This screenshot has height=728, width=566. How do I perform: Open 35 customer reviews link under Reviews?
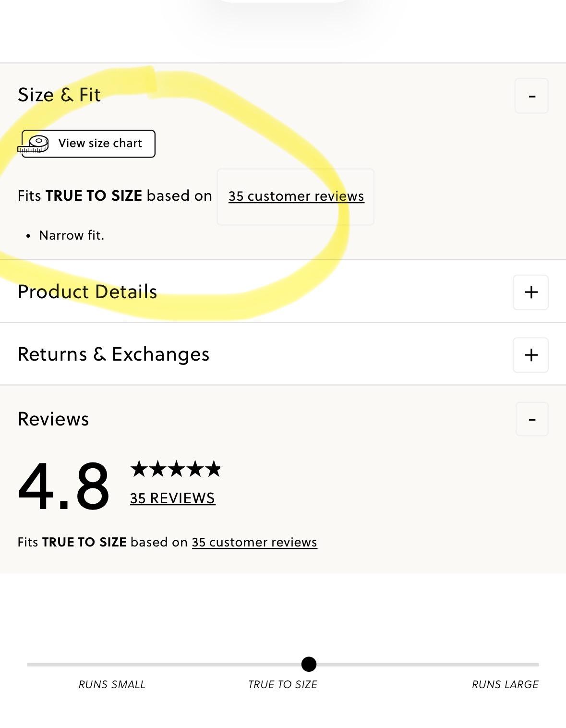[254, 543]
